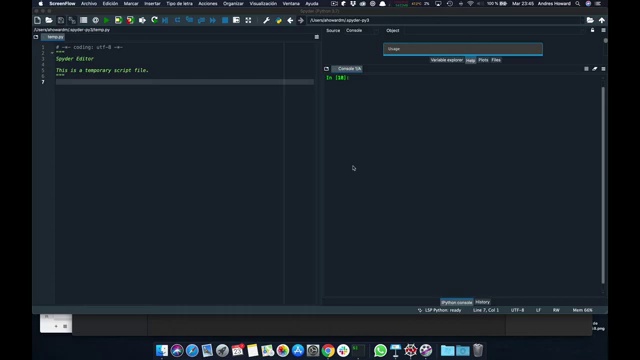Open the PYTHONPATH manager Python icon
This screenshot has height=360, width=640.
click(x=278, y=20)
